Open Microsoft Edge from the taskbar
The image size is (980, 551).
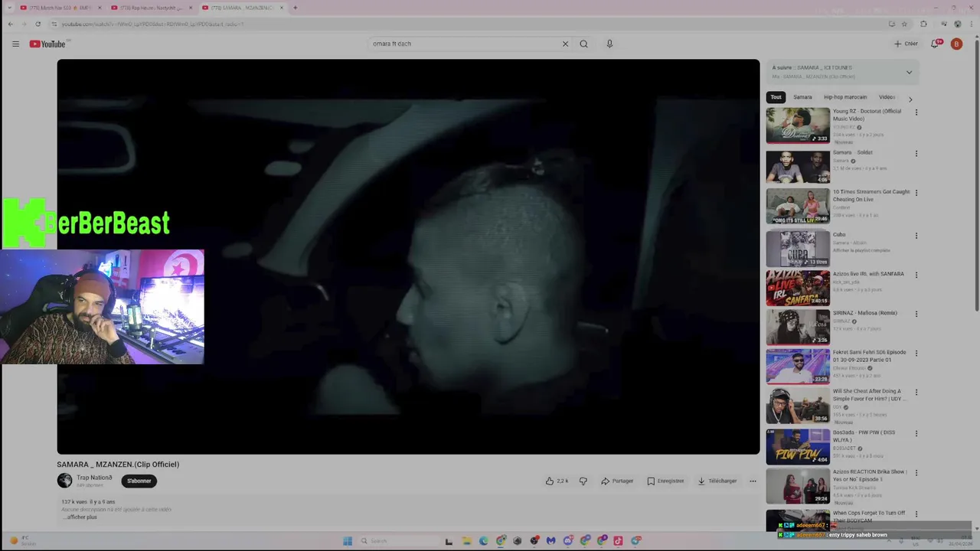pyautogui.click(x=483, y=541)
